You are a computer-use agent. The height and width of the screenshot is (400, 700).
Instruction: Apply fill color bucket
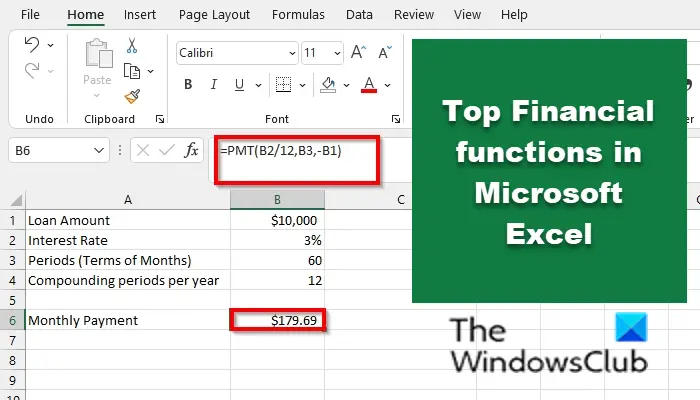pyautogui.click(x=328, y=84)
